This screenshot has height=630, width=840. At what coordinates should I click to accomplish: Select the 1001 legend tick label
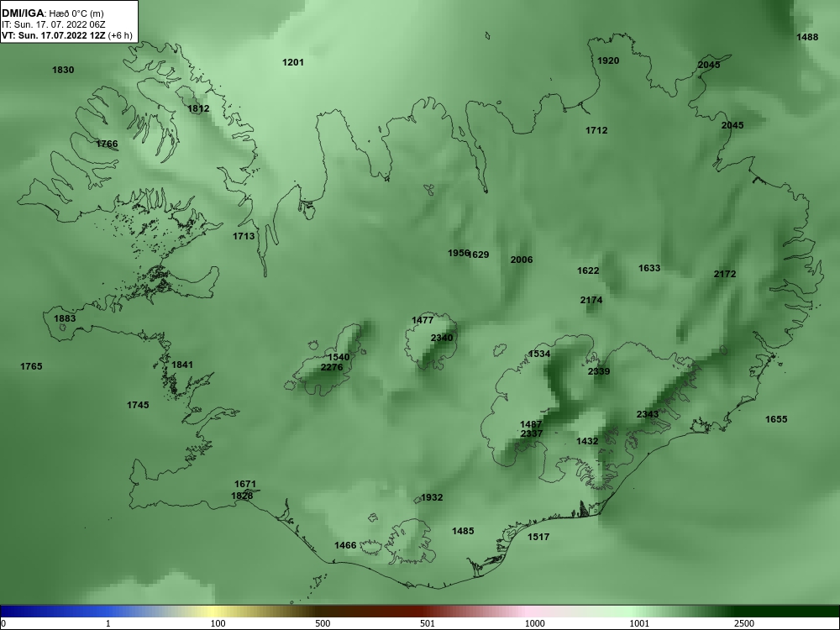(639, 623)
